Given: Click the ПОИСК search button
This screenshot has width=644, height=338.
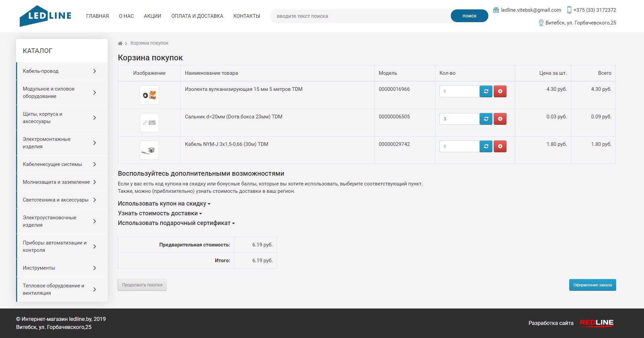Looking at the screenshot, I should (x=469, y=16).
